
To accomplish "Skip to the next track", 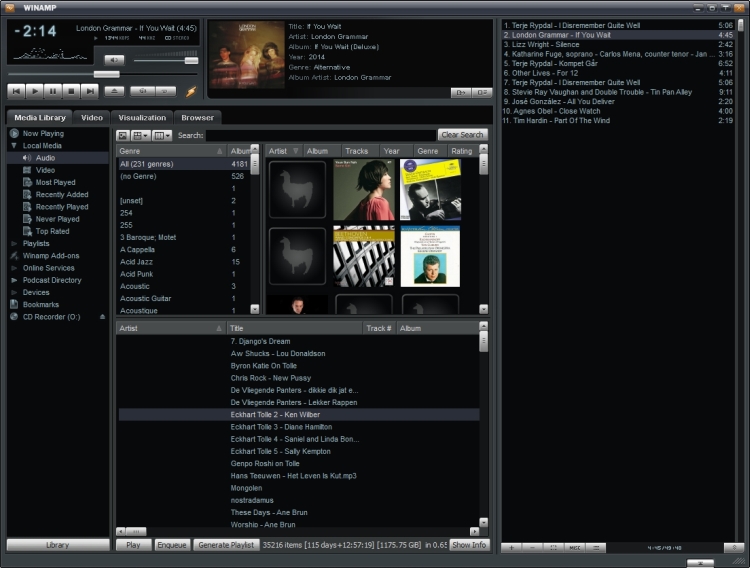I will (90, 91).
